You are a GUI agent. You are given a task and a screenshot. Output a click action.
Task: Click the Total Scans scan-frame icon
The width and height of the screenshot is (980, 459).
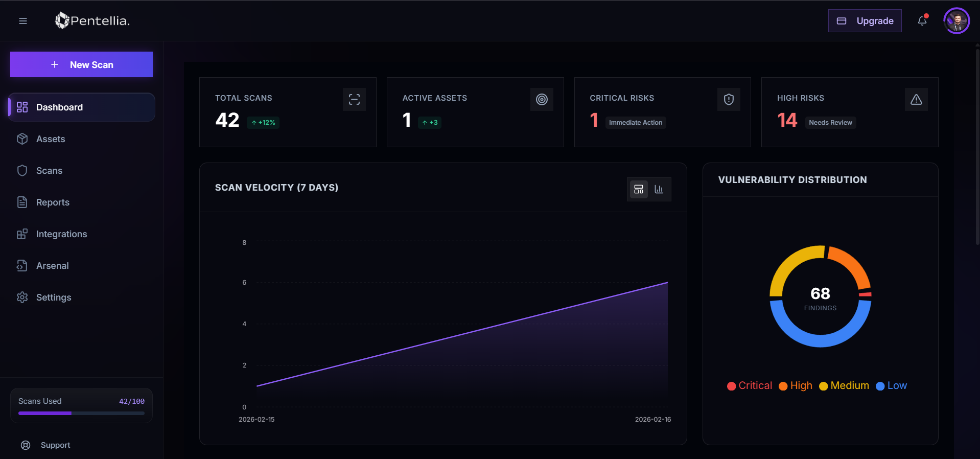click(354, 99)
